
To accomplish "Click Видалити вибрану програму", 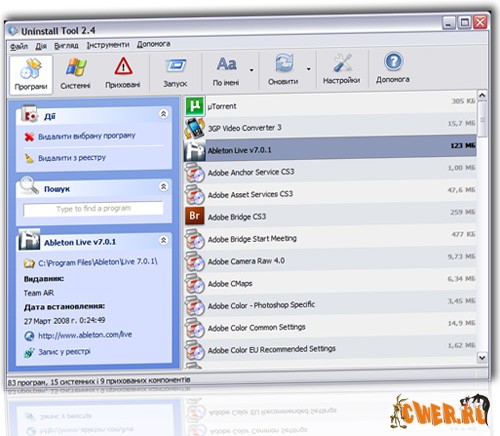I will (x=87, y=136).
